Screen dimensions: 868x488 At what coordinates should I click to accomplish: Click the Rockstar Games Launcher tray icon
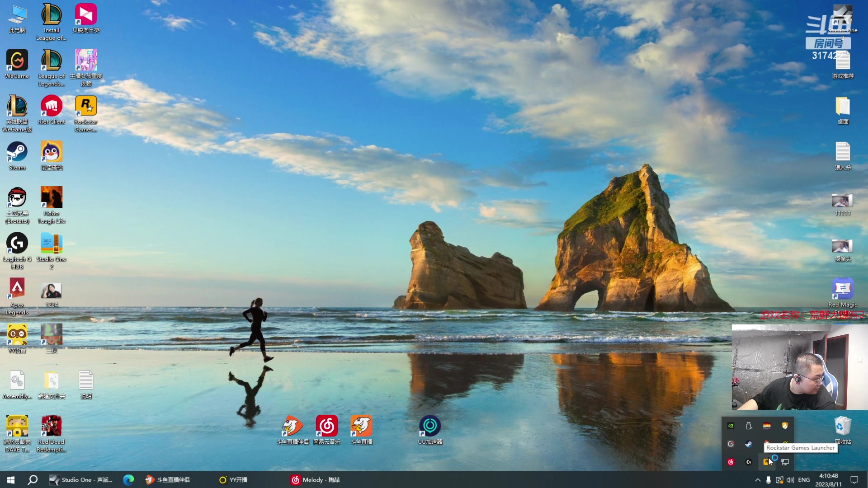pyautogui.click(x=766, y=462)
